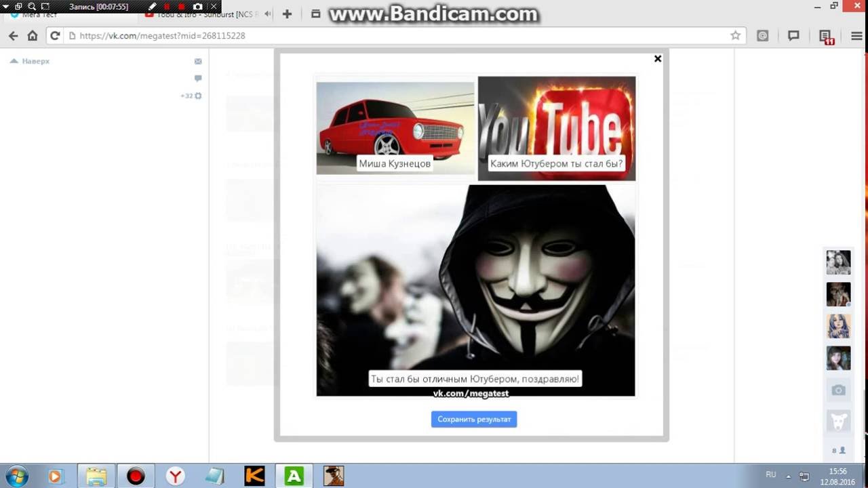Image resolution: width=868 pixels, height=488 pixels.
Task: Open the mail @ extension icon
Action: click(763, 36)
